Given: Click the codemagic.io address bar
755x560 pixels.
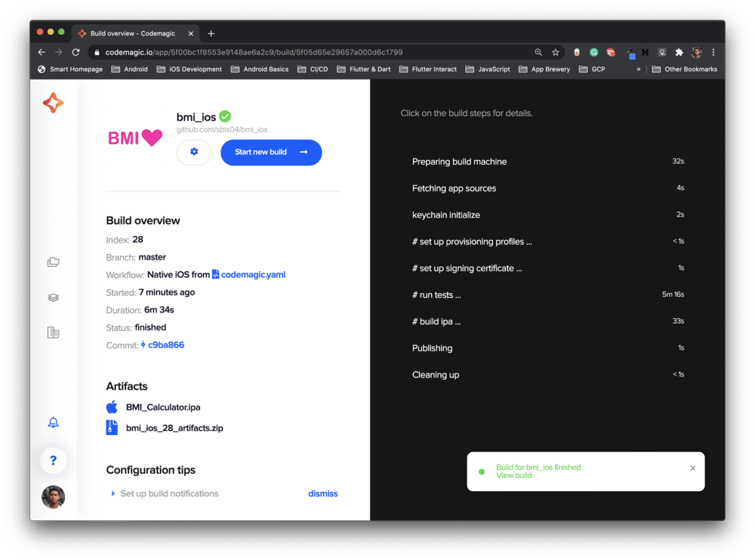Looking at the screenshot, I should 313,52.
